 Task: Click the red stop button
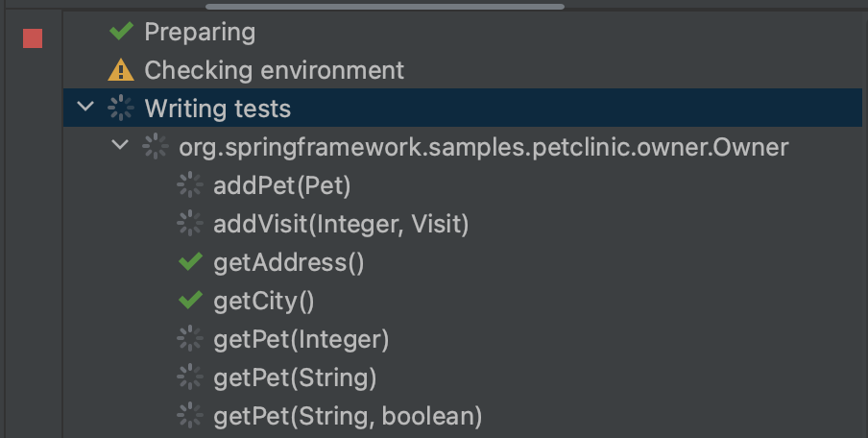(x=34, y=38)
